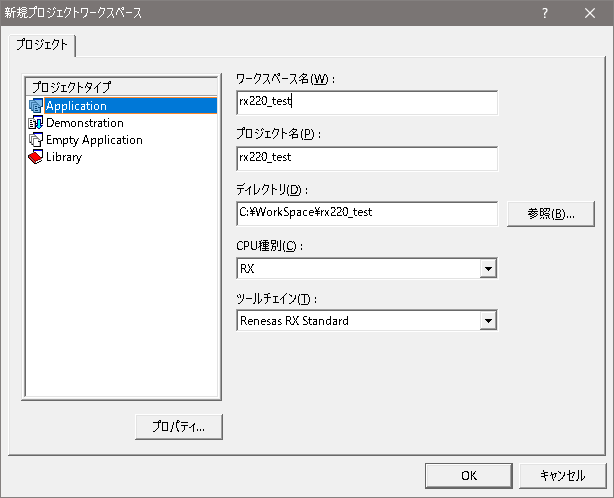Click the ツールチェイン(T) label

(276, 299)
